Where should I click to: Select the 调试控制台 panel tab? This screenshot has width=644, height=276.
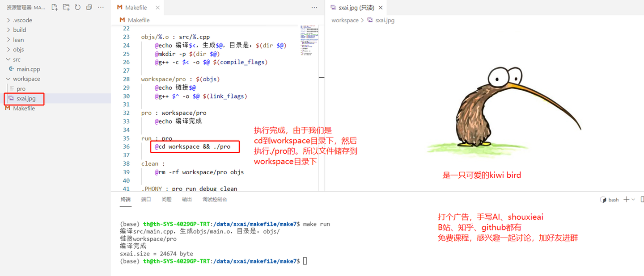[215, 199]
